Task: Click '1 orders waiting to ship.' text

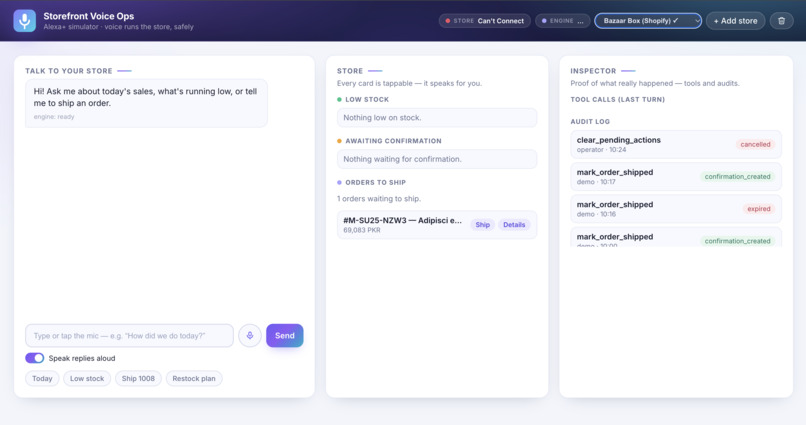Action: click(x=379, y=199)
